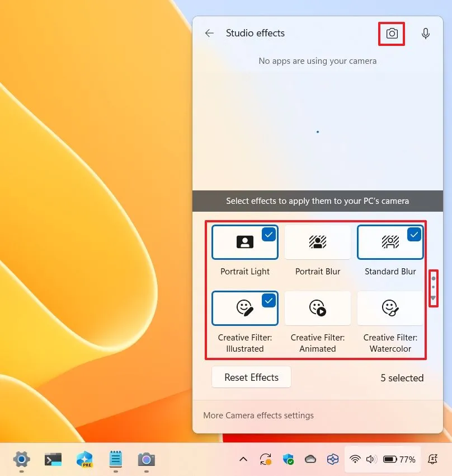This screenshot has height=476, width=452.
Task: Open More Camera effects settings
Action: coord(258,416)
